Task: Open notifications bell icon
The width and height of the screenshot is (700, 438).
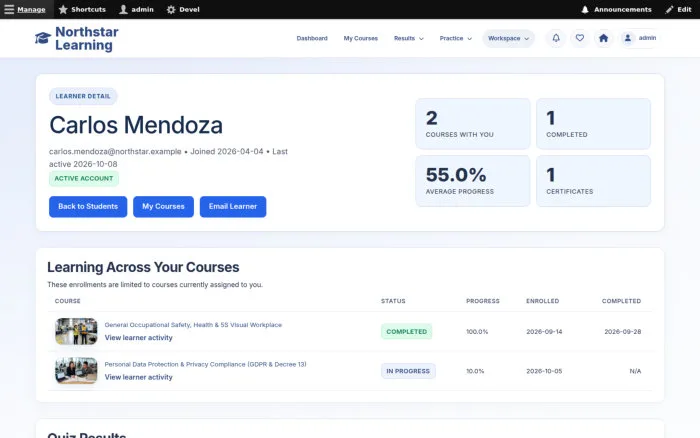Action: click(556, 38)
